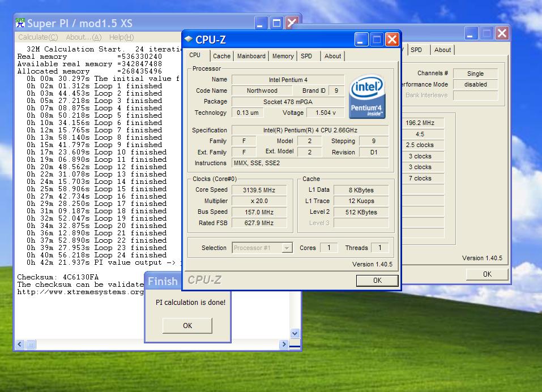Click the Specification field text
The image size is (542, 392).
pyautogui.click(x=310, y=130)
